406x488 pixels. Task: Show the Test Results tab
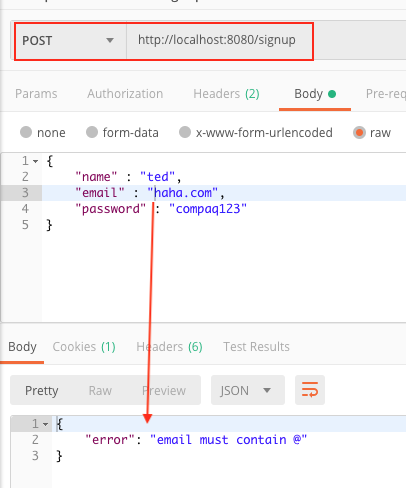256,347
